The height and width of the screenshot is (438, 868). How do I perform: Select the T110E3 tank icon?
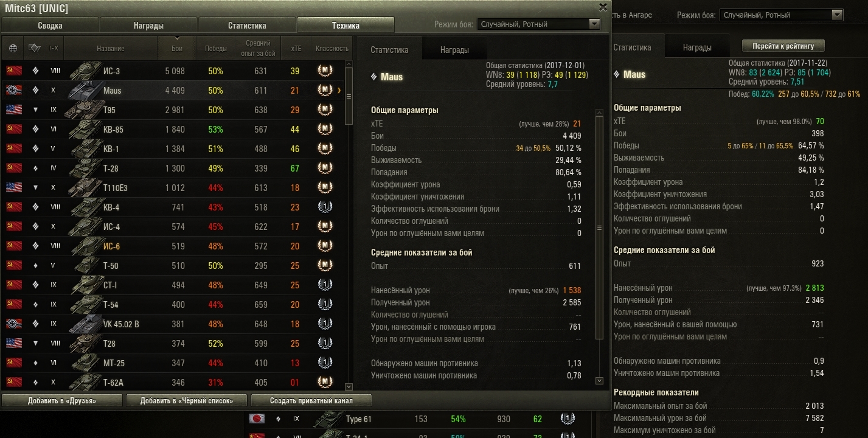(x=84, y=187)
